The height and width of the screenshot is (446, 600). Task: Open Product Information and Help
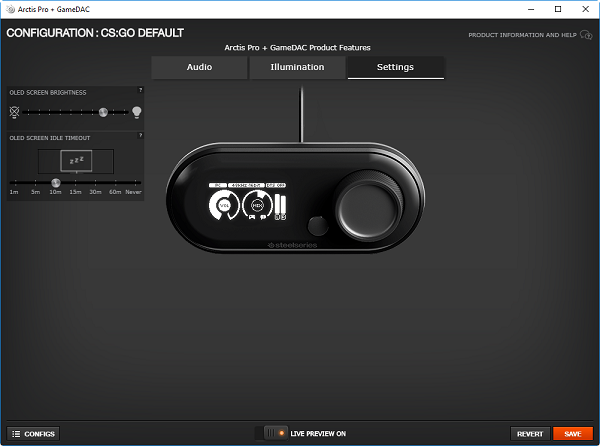click(x=522, y=35)
